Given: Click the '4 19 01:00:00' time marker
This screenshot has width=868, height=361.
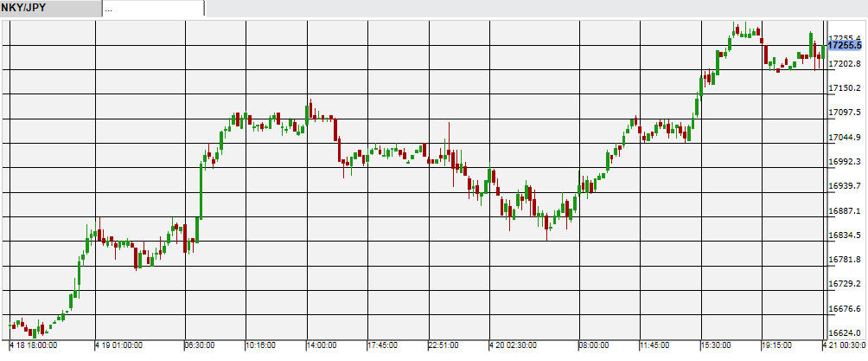Looking at the screenshot, I should click(119, 345).
